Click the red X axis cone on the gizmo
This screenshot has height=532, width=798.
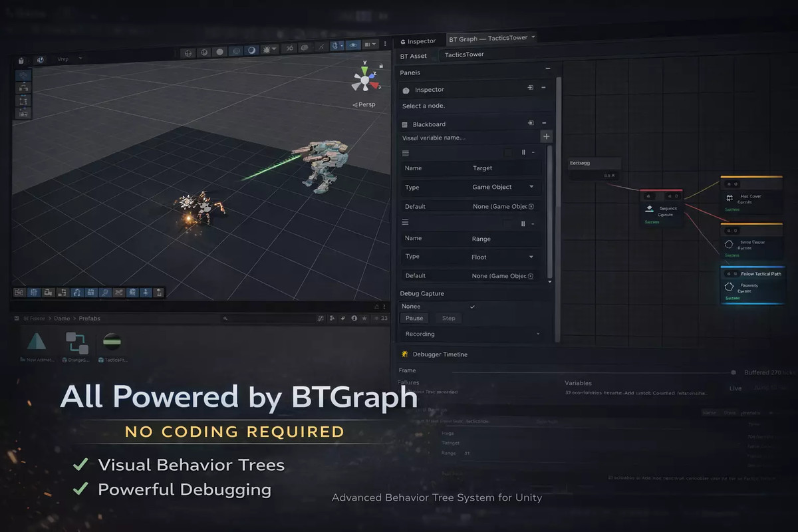(375, 85)
